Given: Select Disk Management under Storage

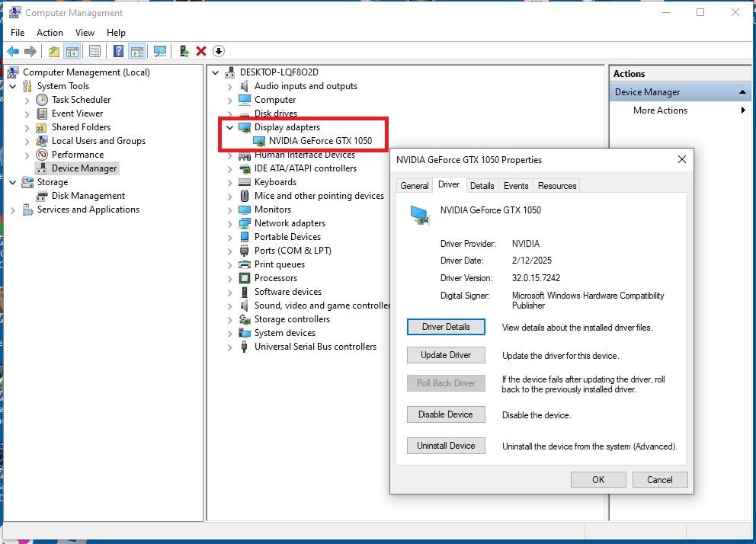Looking at the screenshot, I should point(88,196).
